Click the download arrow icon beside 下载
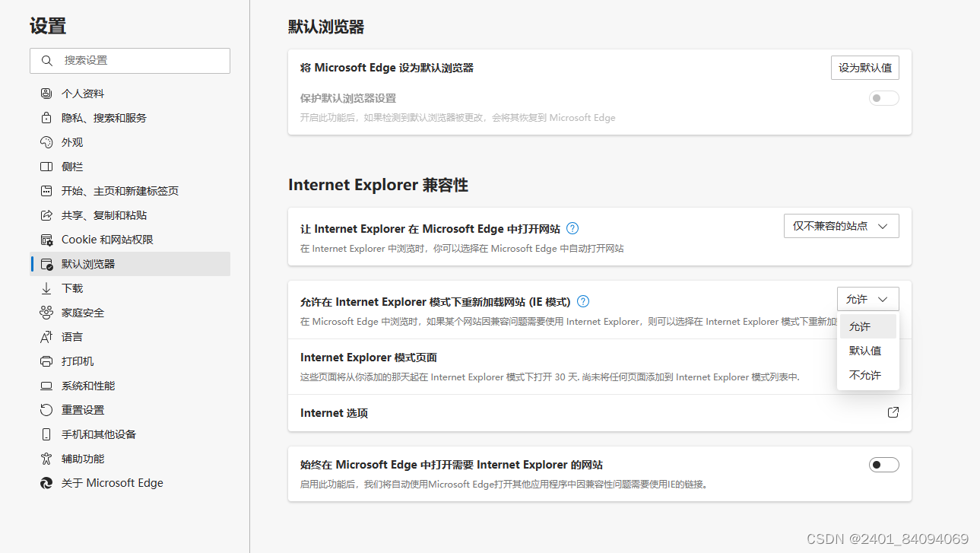The width and height of the screenshot is (980, 553). click(46, 288)
